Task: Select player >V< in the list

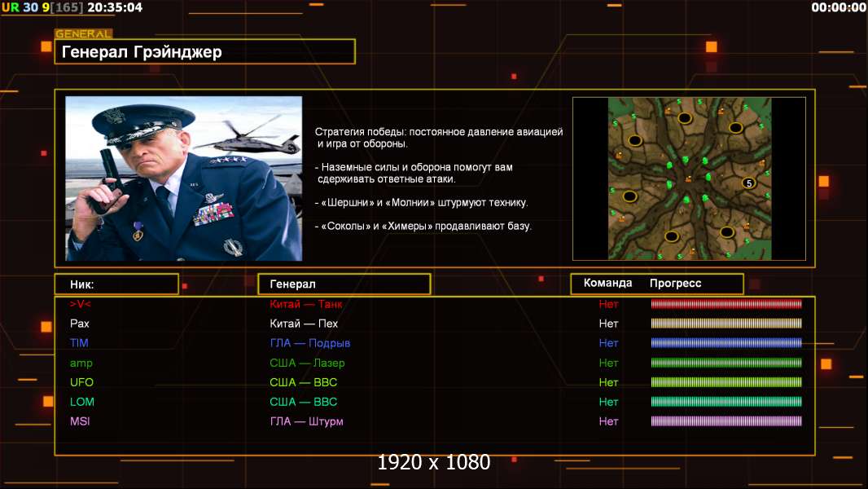Action: 80,304
